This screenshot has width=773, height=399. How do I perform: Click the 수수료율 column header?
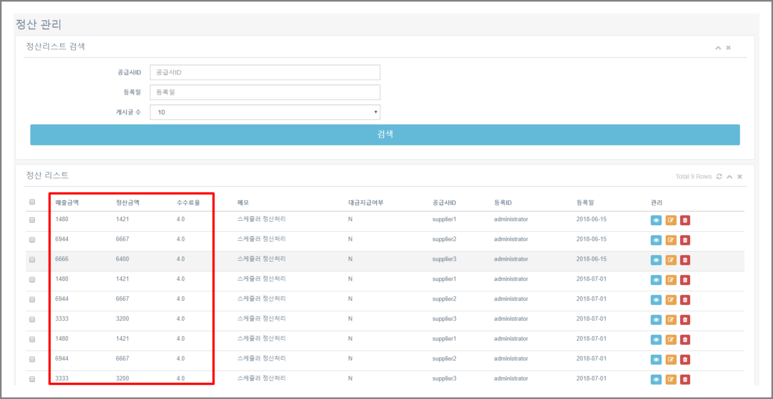click(x=188, y=202)
